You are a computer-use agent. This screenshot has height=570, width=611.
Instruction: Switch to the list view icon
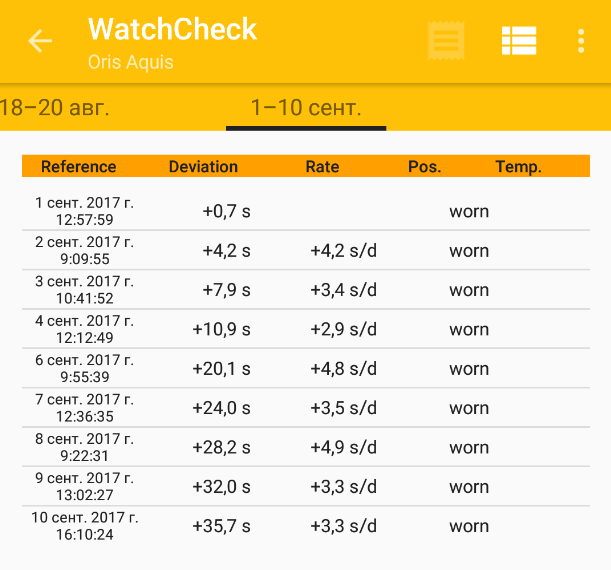click(519, 41)
